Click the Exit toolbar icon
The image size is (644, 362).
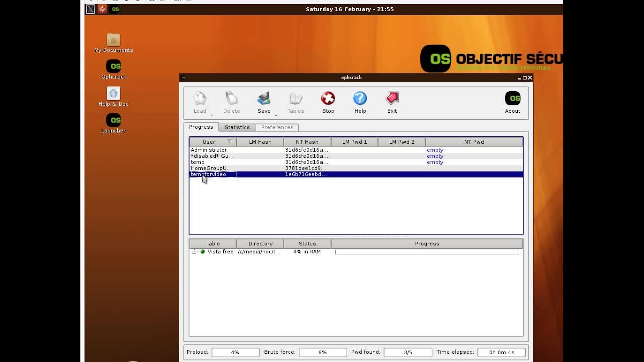click(392, 98)
